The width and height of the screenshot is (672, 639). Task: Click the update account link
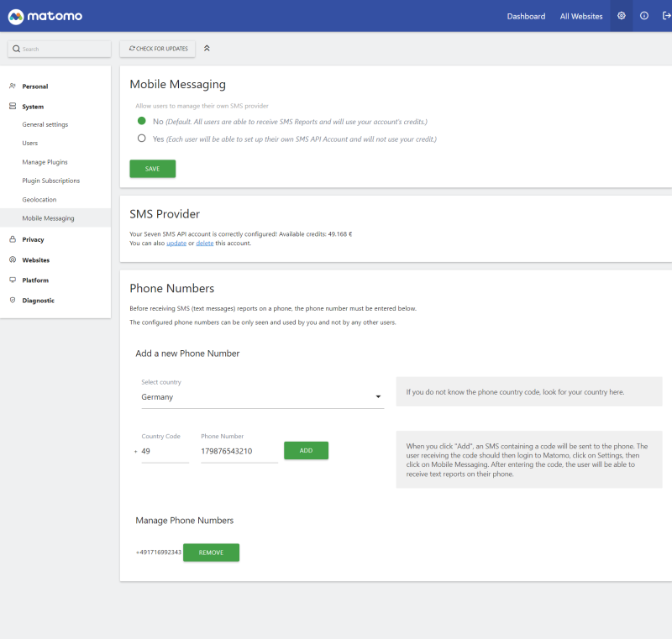178,242
